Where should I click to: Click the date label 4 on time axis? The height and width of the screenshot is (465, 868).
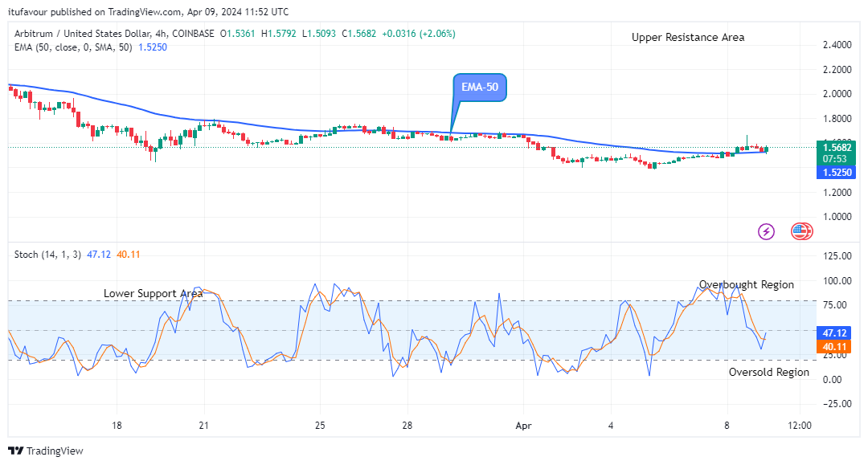tap(611, 425)
